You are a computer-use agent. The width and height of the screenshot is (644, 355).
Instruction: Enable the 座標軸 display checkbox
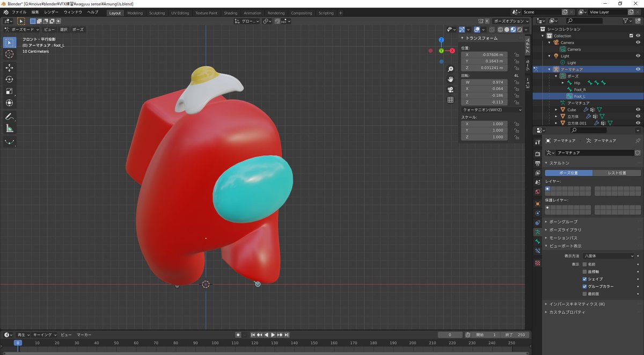coord(585,272)
